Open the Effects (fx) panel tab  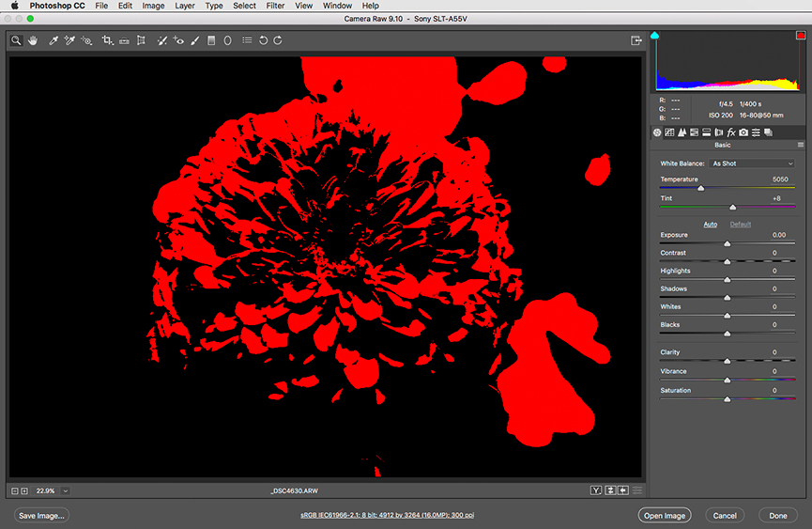[x=731, y=132]
